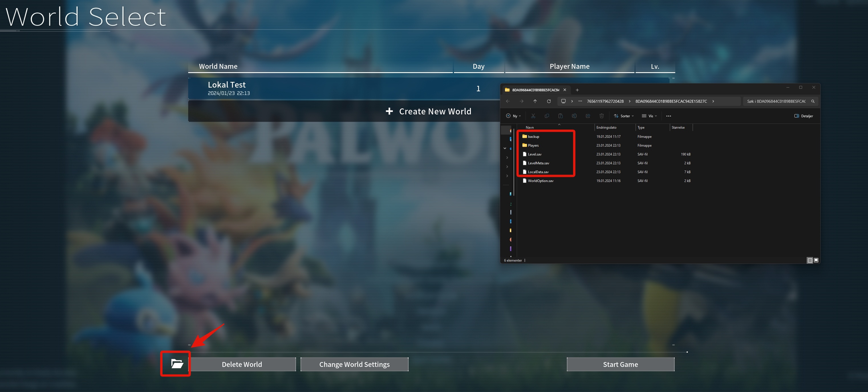Click the Rename icon in toolbar
Viewport: 868px width, 392px height.
tap(574, 116)
